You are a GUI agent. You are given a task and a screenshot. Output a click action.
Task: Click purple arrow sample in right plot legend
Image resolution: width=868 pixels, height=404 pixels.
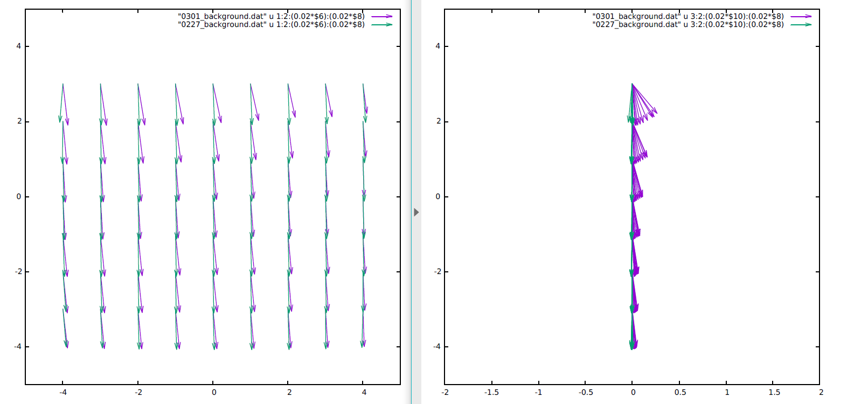801,17
